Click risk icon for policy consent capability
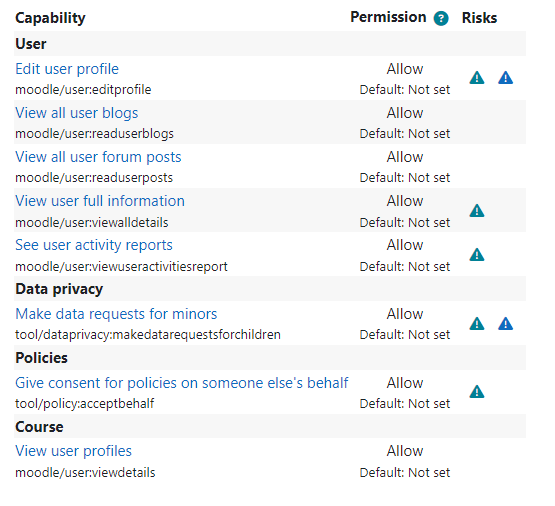The image size is (555, 506). pos(477,392)
